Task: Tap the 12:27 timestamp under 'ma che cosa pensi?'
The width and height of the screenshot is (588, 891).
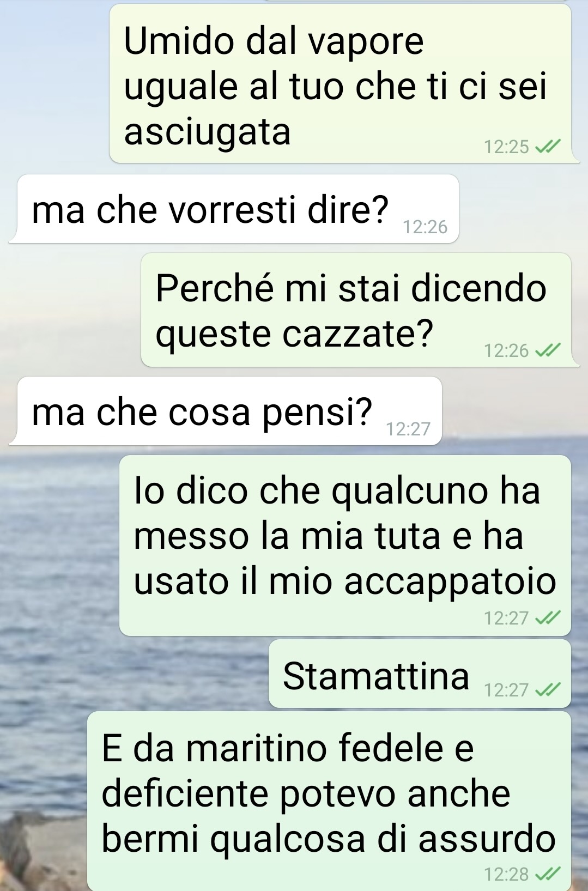Action: coord(408,429)
